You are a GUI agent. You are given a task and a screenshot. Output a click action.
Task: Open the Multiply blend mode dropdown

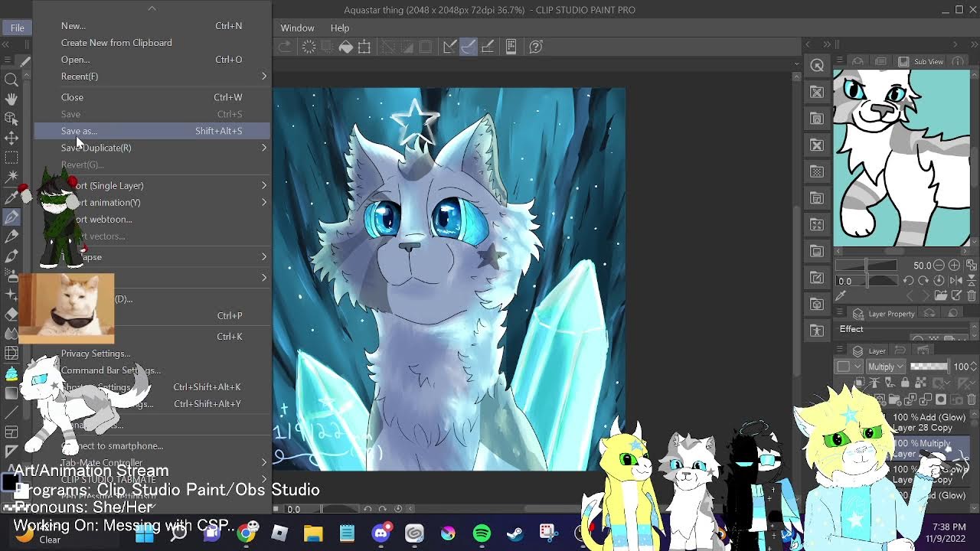(x=885, y=367)
